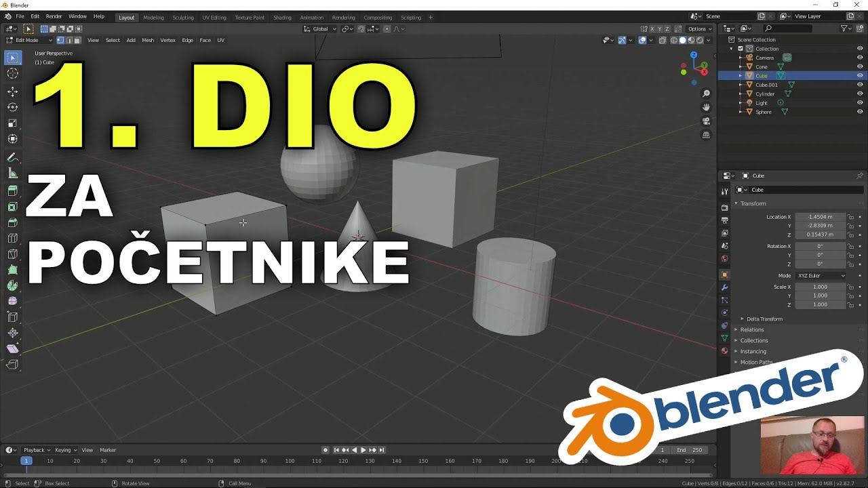Enable vertex select mode
The image size is (868, 488).
[60, 40]
